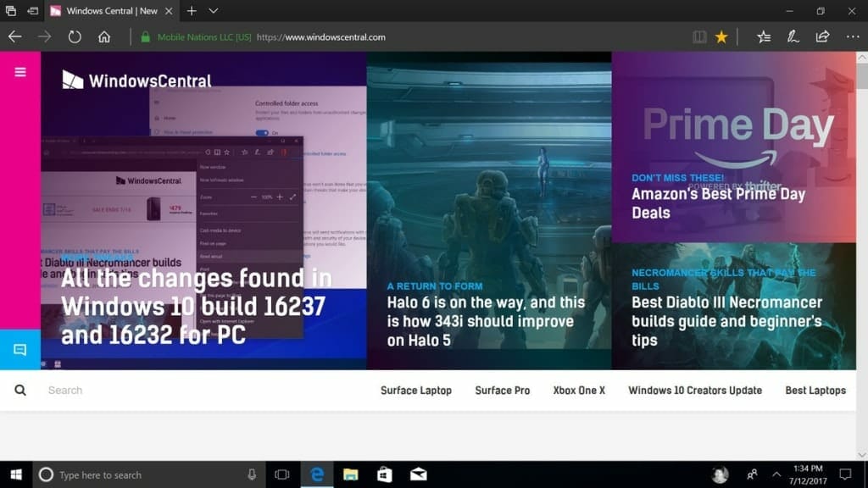Screen dimensions: 868x488
Task: Expand the tab preview chevron
Action: tap(214, 11)
